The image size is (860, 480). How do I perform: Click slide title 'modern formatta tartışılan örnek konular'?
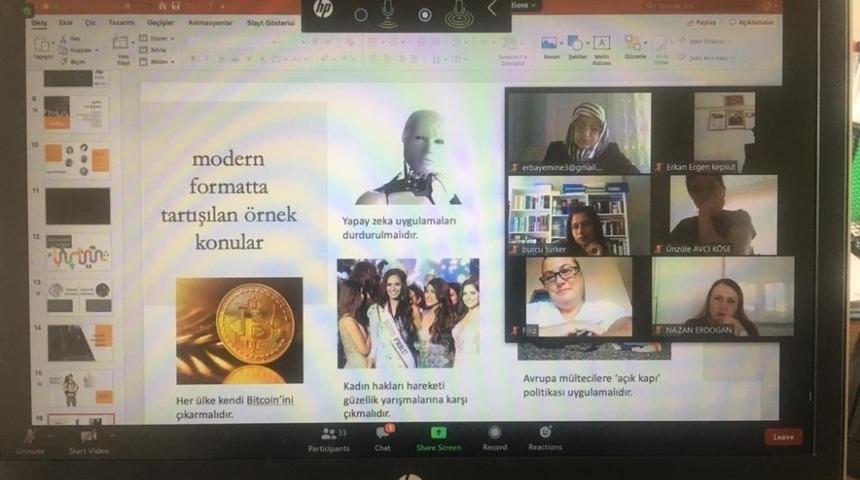(x=229, y=200)
